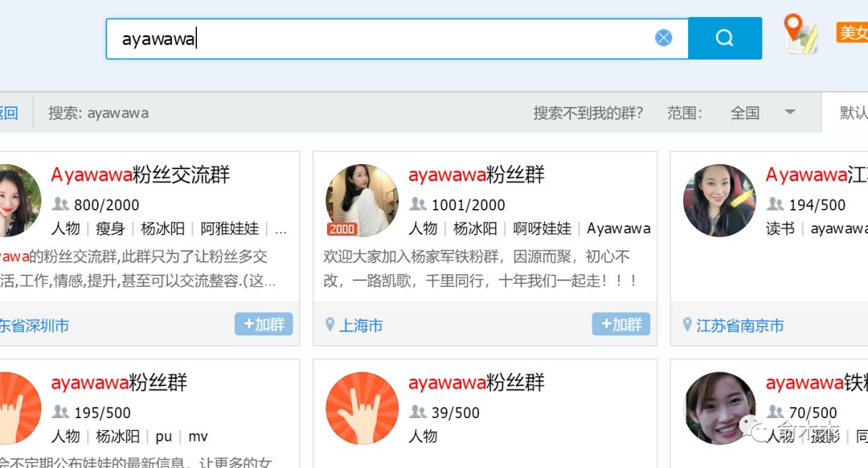Open hand avatar of the 39/500 group
The image size is (868, 468).
362,408
